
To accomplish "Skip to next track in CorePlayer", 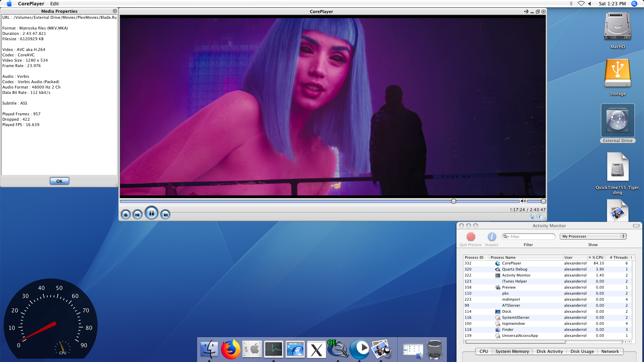I will (165, 215).
